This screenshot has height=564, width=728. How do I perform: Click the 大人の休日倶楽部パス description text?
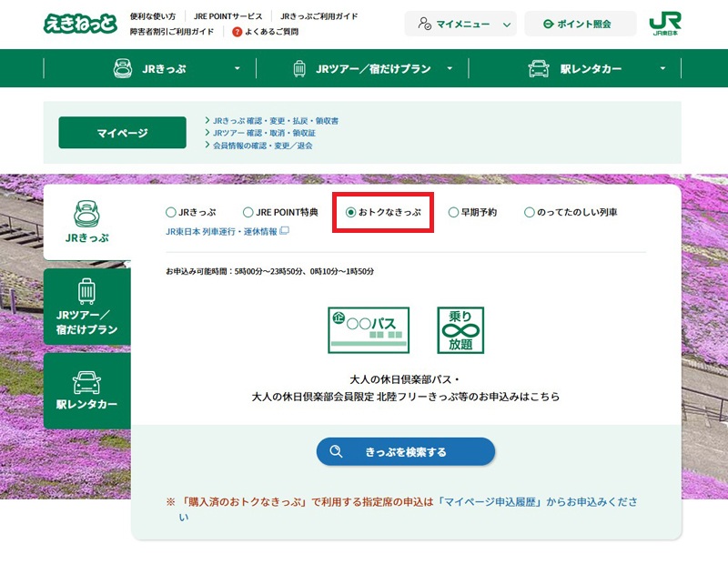tap(405, 379)
